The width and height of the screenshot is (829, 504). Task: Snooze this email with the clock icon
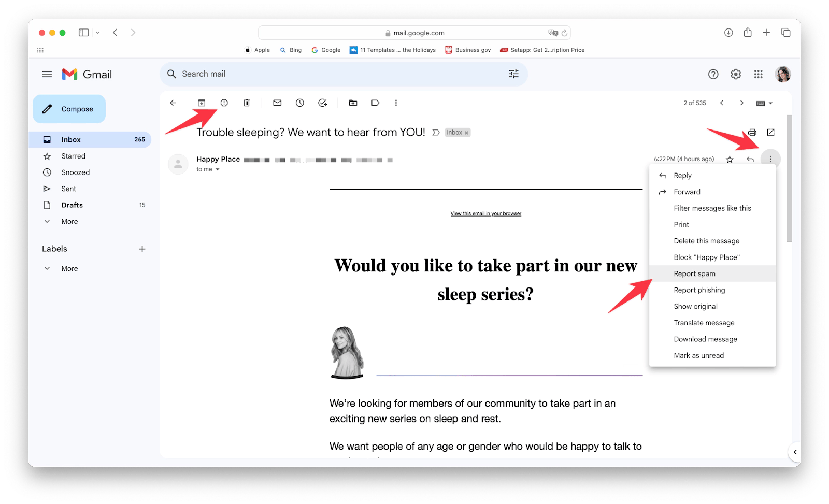point(300,103)
